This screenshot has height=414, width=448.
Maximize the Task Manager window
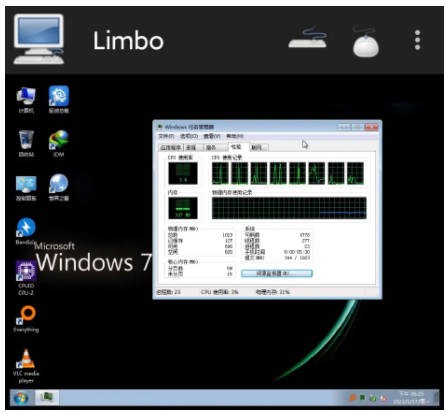[357, 127]
